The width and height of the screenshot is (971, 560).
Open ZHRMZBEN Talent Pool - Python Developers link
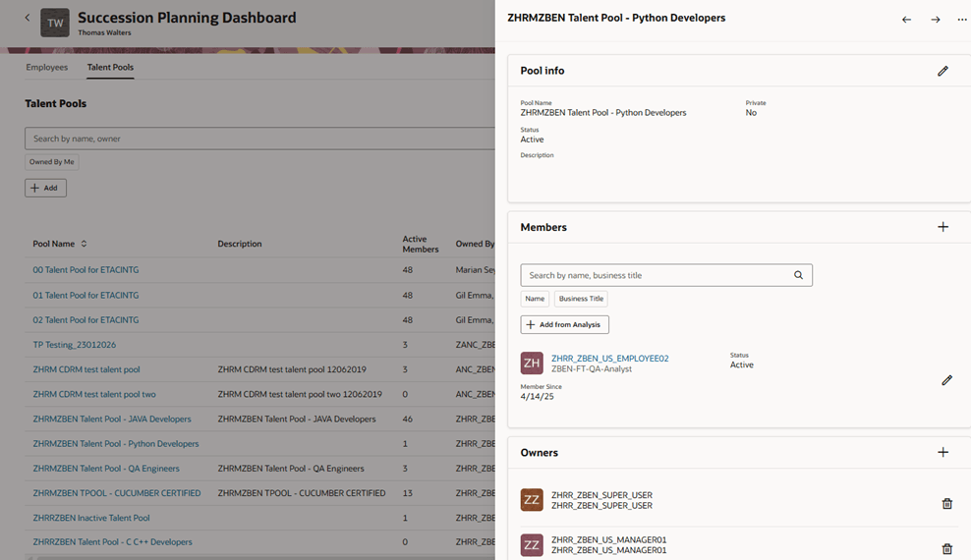[x=116, y=444]
